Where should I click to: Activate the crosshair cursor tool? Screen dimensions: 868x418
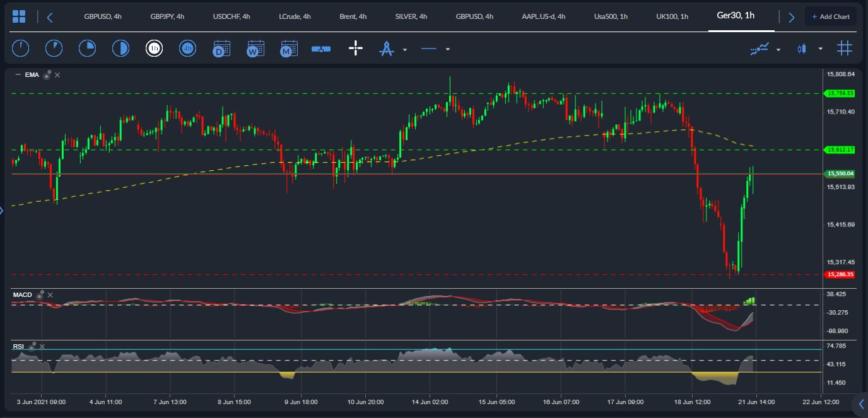(x=356, y=49)
